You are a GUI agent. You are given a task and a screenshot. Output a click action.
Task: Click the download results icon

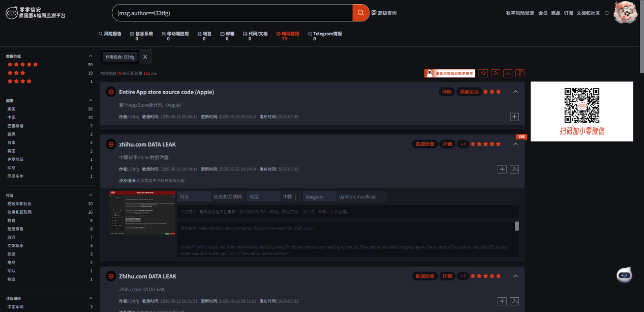click(508, 73)
